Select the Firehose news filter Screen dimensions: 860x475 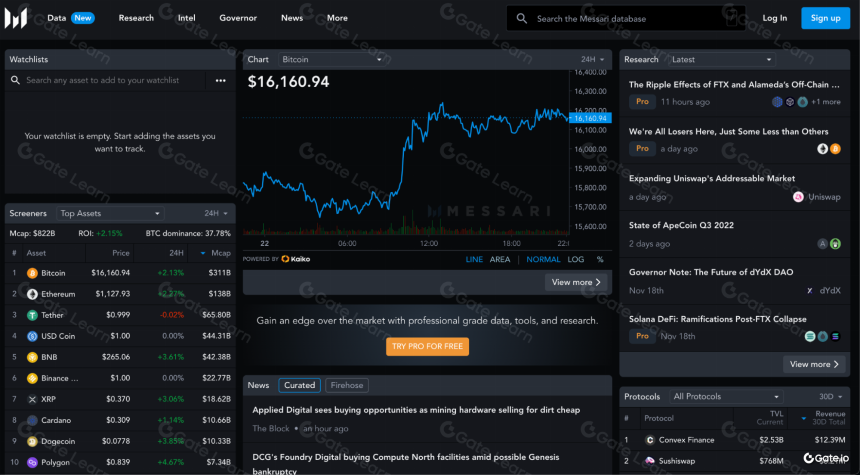coord(347,385)
